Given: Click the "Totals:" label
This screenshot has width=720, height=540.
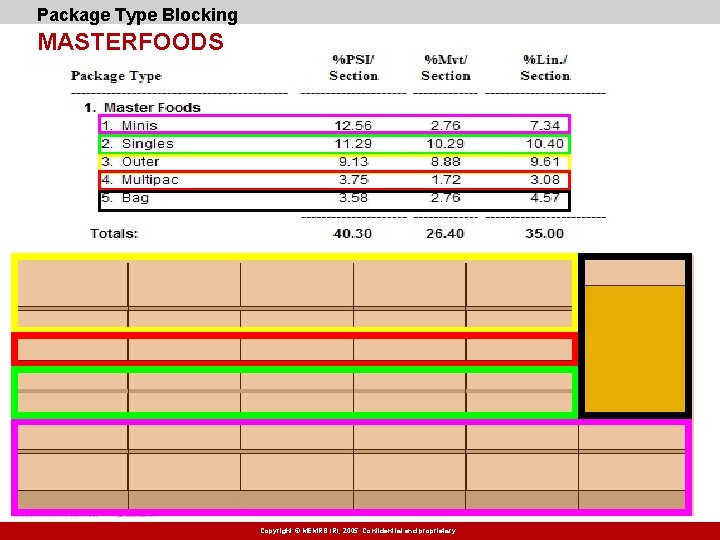Looking at the screenshot, I should point(114,234).
